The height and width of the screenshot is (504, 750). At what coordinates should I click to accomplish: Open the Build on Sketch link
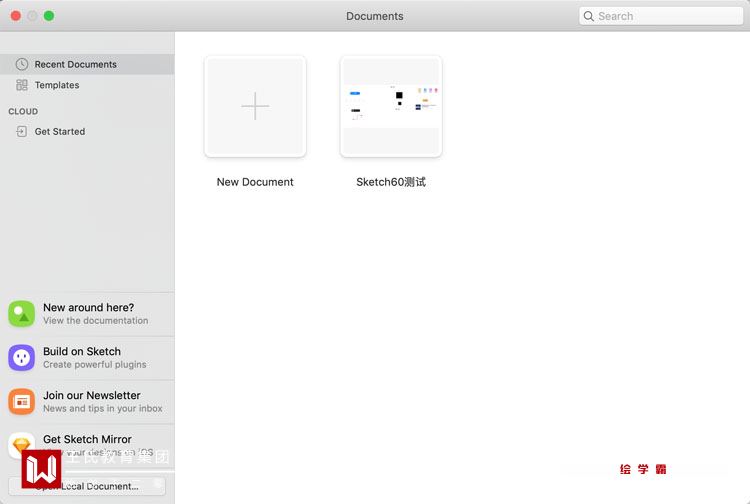[82, 351]
